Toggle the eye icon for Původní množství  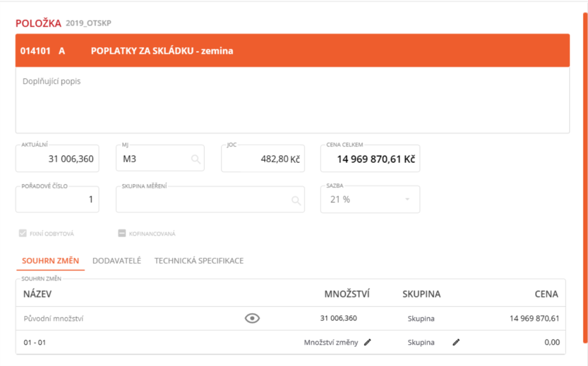(252, 318)
